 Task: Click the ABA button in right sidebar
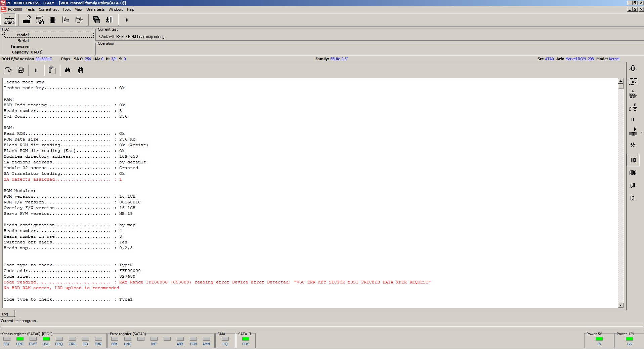[x=633, y=172]
